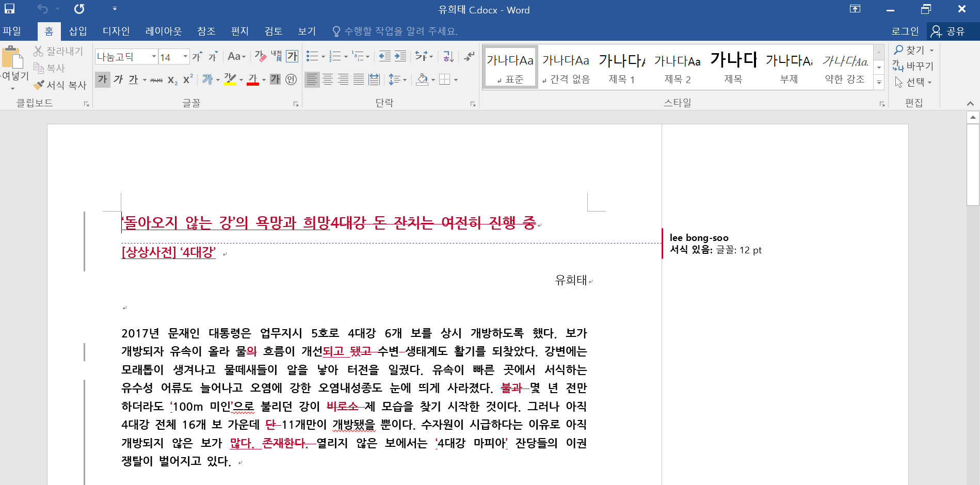Image resolution: width=980 pixels, height=485 pixels.
Task: Apply yellow text highlight color
Action: pyautogui.click(x=230, y=79)
